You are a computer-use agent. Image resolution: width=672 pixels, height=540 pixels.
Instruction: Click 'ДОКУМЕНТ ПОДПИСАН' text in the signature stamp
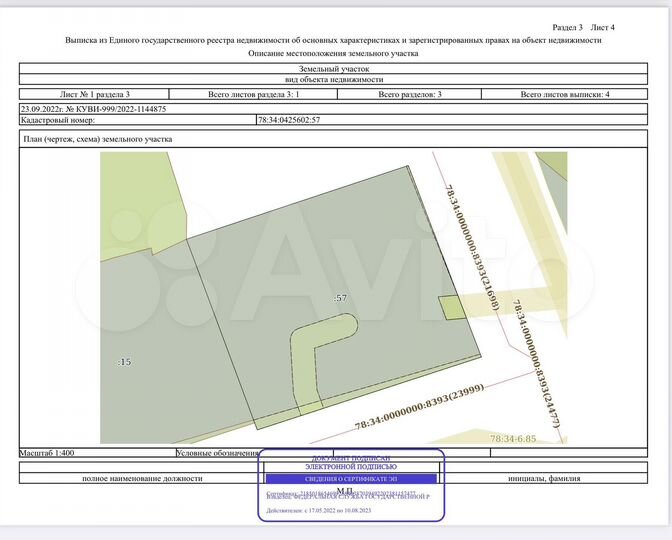pyautogui.click(x=351, y=457)
